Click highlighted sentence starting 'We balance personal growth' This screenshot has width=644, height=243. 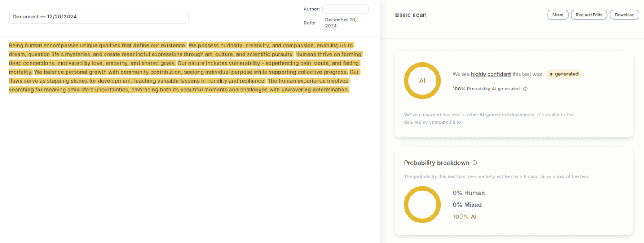click(191, 72)
